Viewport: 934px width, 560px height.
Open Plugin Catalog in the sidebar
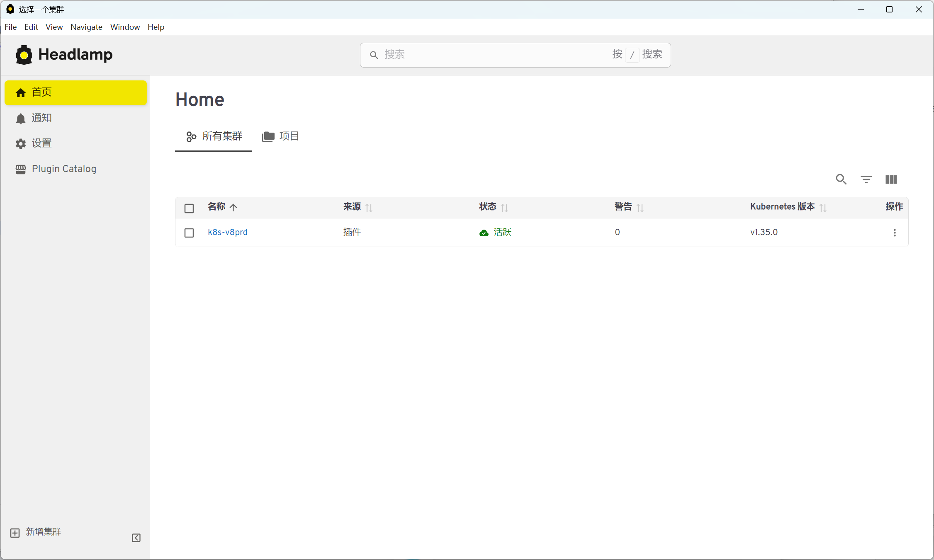pos(64,169)
